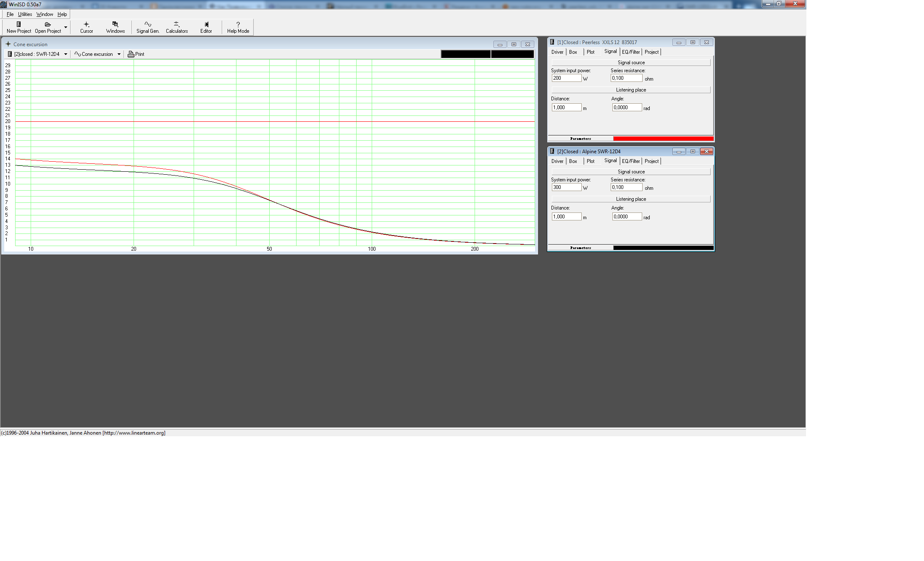
Task: Click the WinISD application icon in title bar
Action: [x=4, y=4]
